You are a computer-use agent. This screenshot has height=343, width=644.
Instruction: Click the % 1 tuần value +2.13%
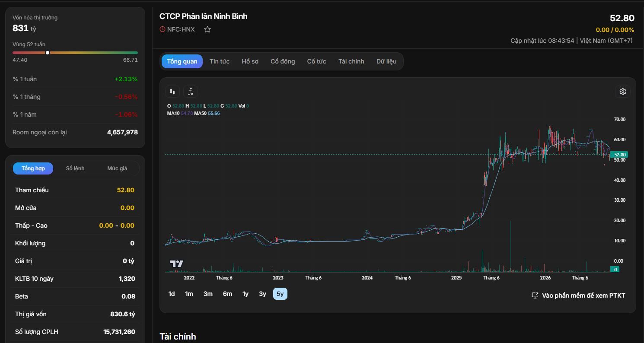point(126,79)
